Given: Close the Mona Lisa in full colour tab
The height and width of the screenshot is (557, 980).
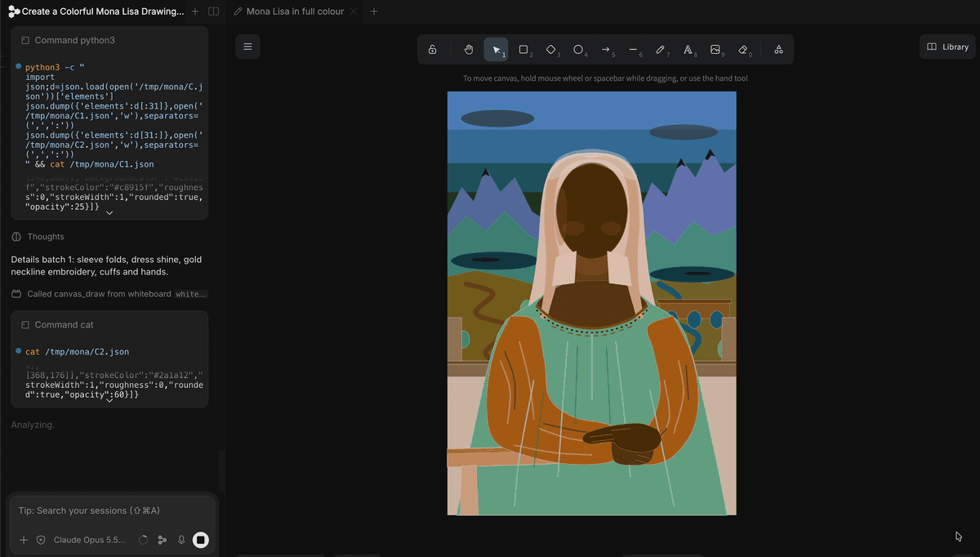Looking at the screenshot, I should [x=353, y=11].
